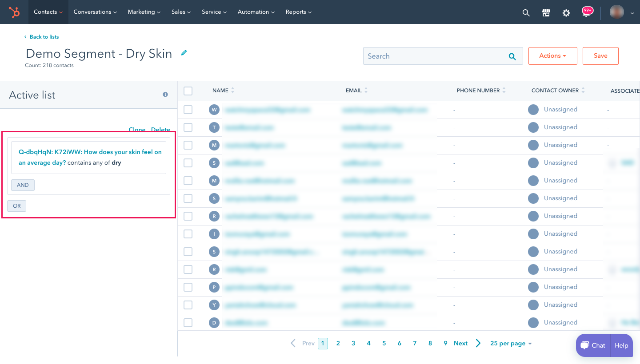
Task: Click the search magnifier in list search box
Action: [x=512, y=56]
